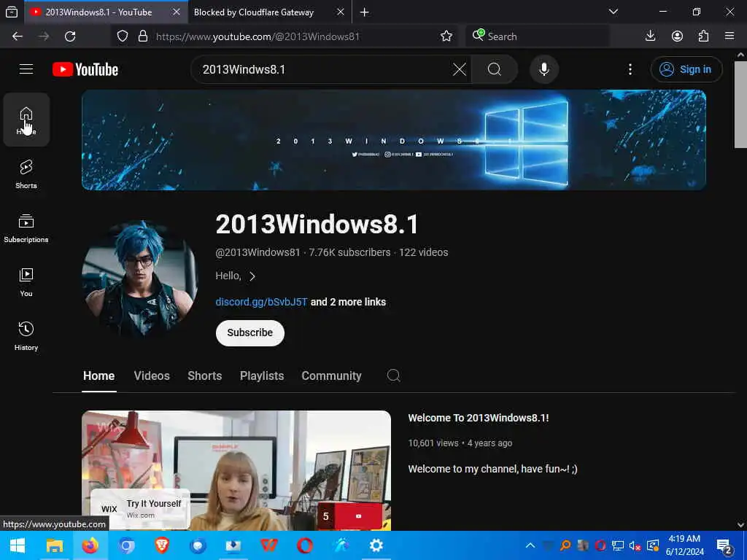747x560 pixels.
Task: Open the channel Shorts tab
Action: [204, 376]
